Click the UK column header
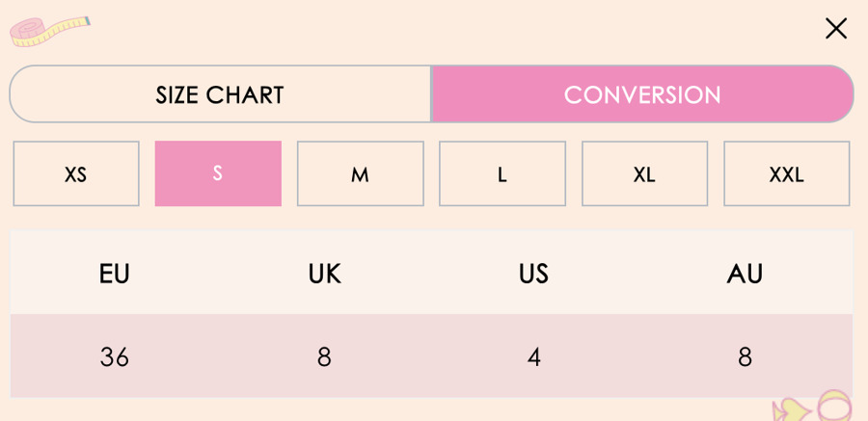The image size is (868, 421). point(325,274)
